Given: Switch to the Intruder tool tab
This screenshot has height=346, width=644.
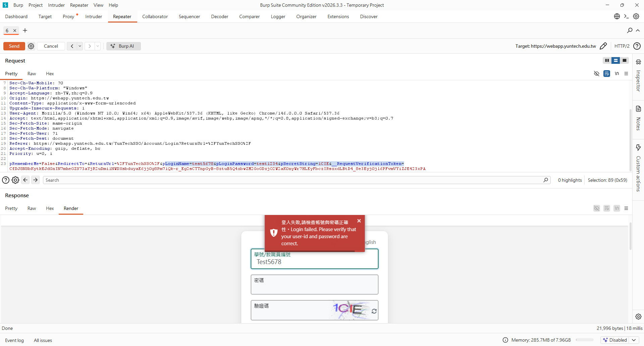Looking at the screenshot, I should 94,16.
